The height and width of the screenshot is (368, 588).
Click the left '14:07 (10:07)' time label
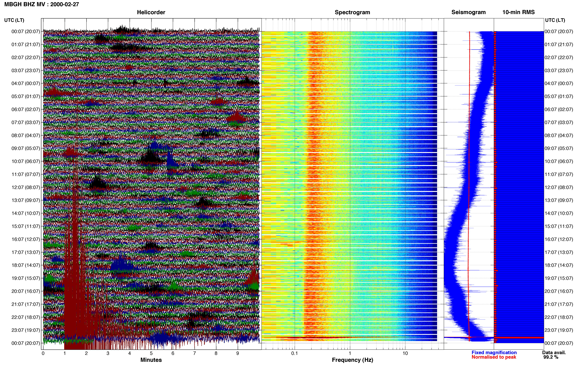click(x=26, y=213)
